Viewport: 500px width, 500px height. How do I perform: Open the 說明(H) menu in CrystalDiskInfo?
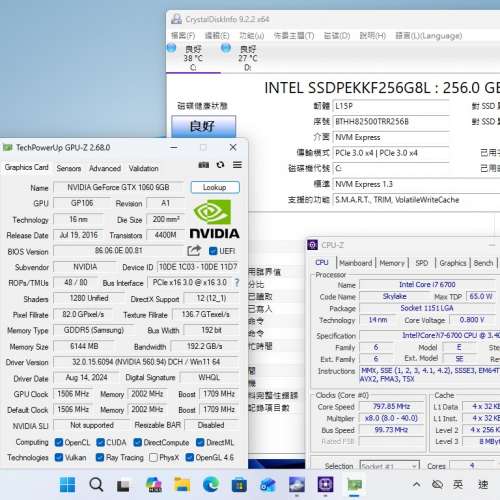(x=373, y=35)
